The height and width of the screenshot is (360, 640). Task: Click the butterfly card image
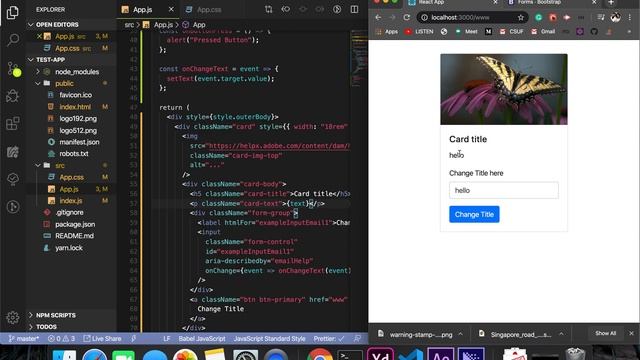[x=504, y=89]
